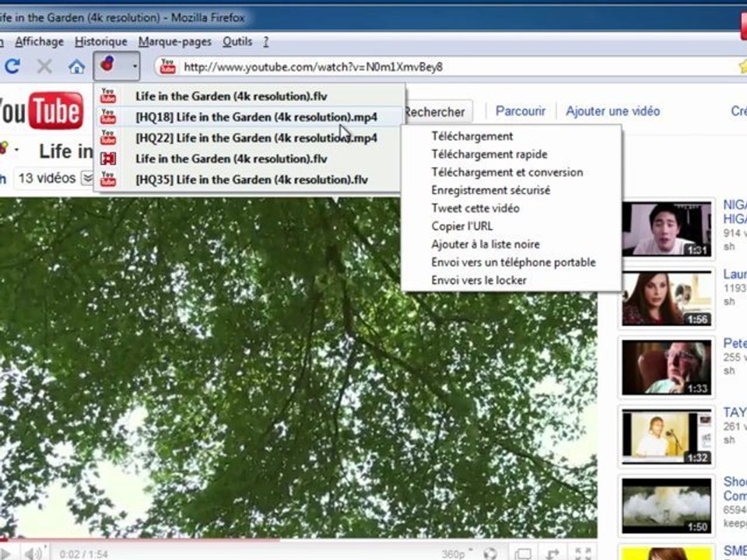Open the DownloadHelper dropdown arrow

click(x=135, y=66)
